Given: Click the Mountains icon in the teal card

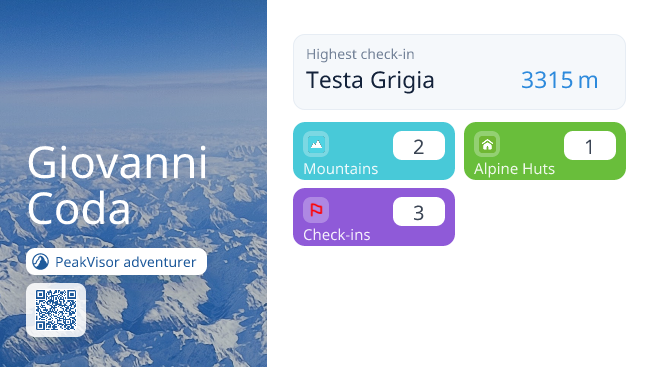Looking at the screenshot, I should click(316, 144).
